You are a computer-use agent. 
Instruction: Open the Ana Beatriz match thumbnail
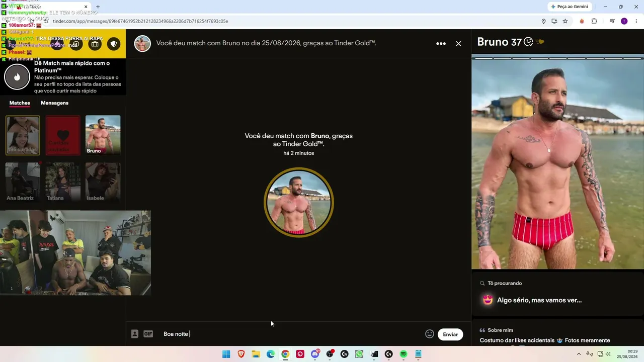tap(23, 182)
